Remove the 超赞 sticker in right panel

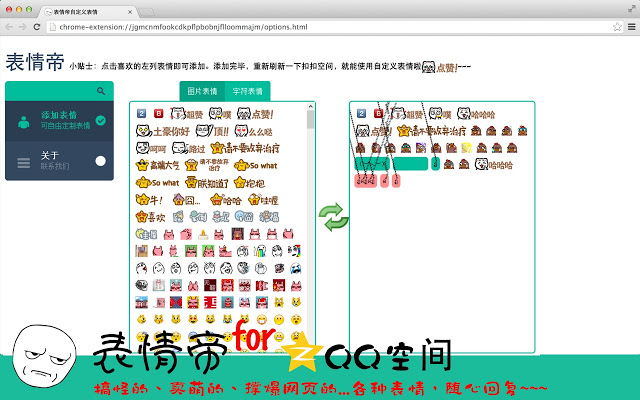[407, 114]
